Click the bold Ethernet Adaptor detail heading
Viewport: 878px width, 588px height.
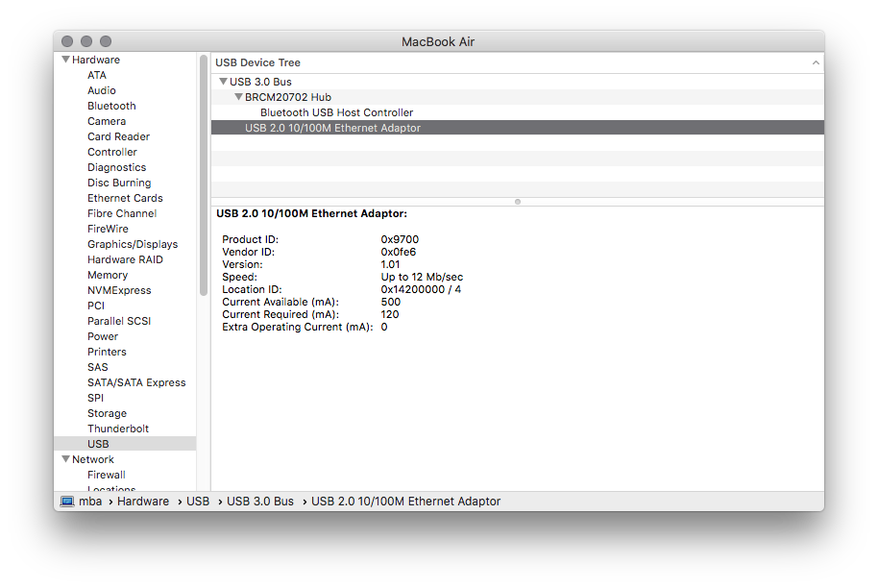[x=311, y=213]
